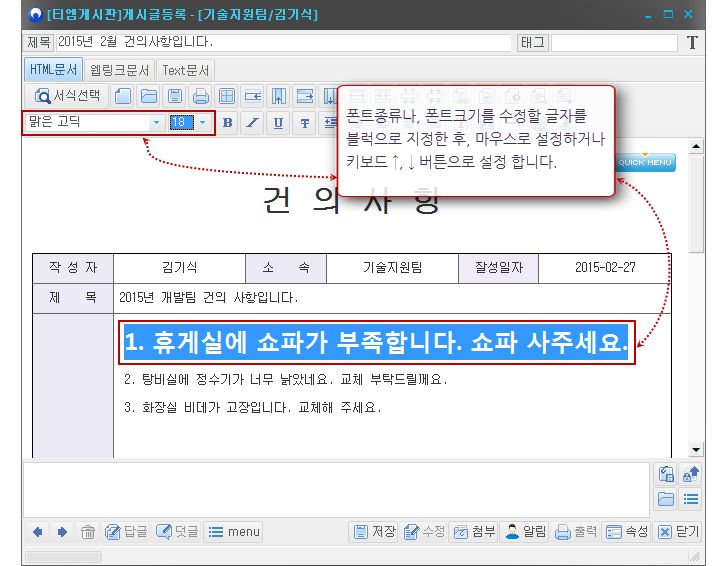
Task: Click the indent icon next to strikethrough
Action: point(329,123)
